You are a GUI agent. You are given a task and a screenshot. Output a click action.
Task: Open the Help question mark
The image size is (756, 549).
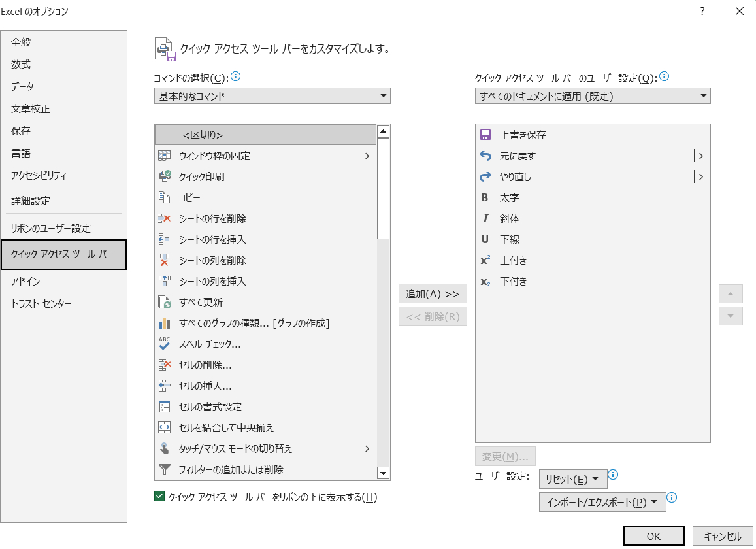(x=702, y=11)
